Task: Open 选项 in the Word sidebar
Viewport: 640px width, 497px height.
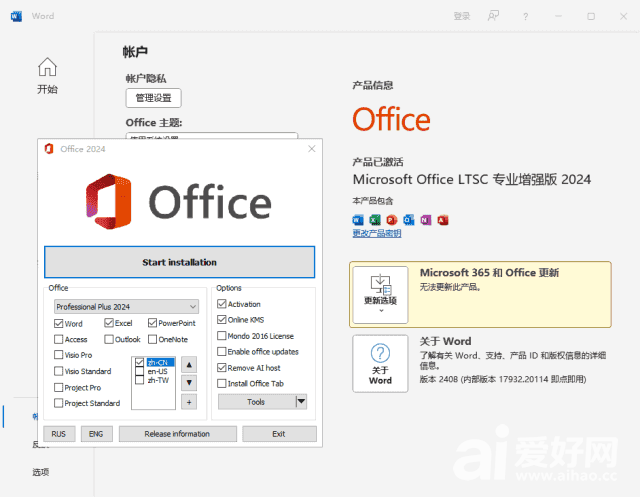Action: point(41,472)
